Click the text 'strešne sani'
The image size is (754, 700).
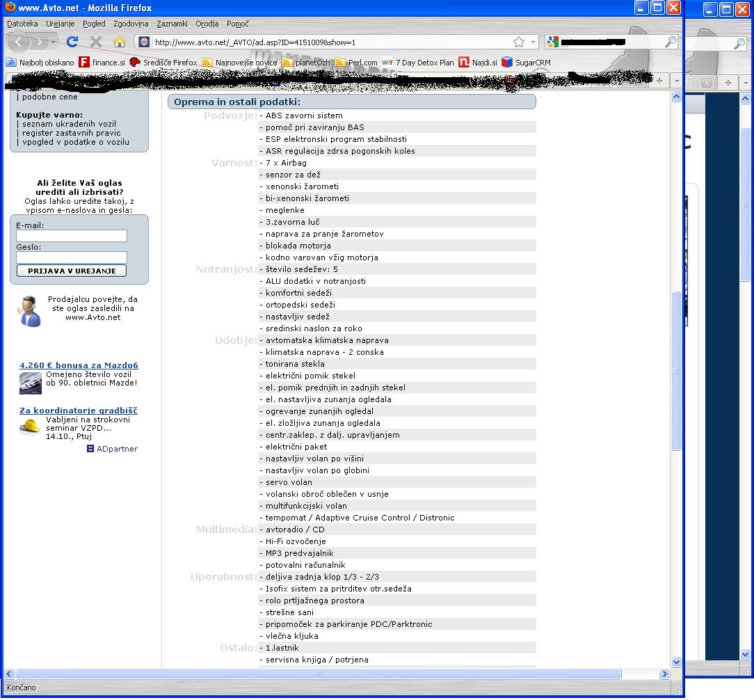coord(289,613)
